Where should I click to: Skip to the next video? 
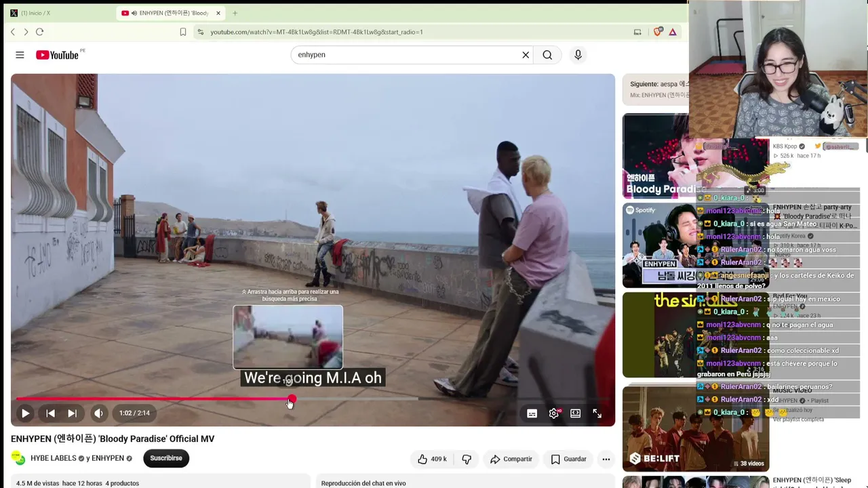[x=72, y=413]
